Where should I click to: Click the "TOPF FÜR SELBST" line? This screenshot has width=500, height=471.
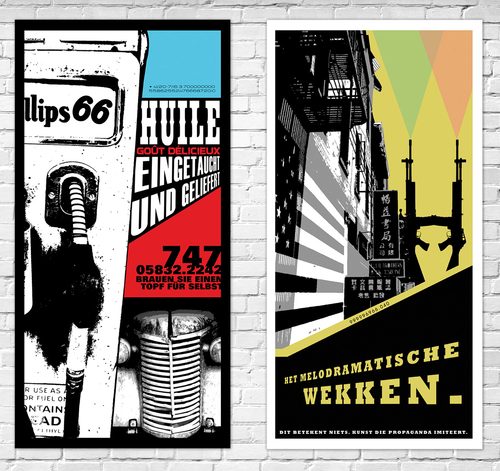pyautogui.click(x=181, y=286)
